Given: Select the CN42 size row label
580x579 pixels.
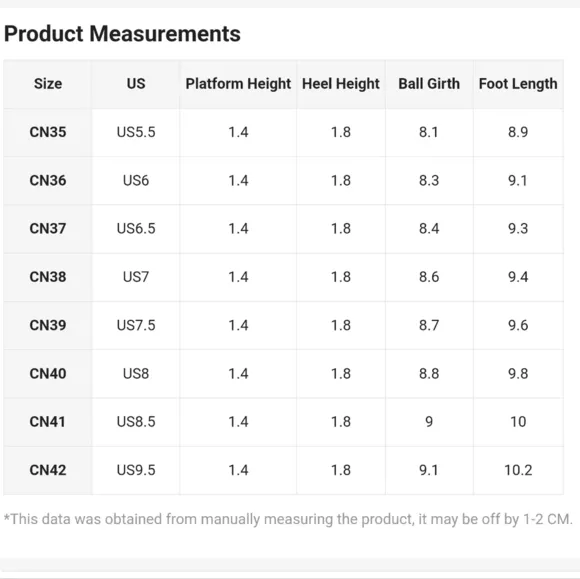Looking at the screenshot, I should pyautogui.click(x=48, y=470).
